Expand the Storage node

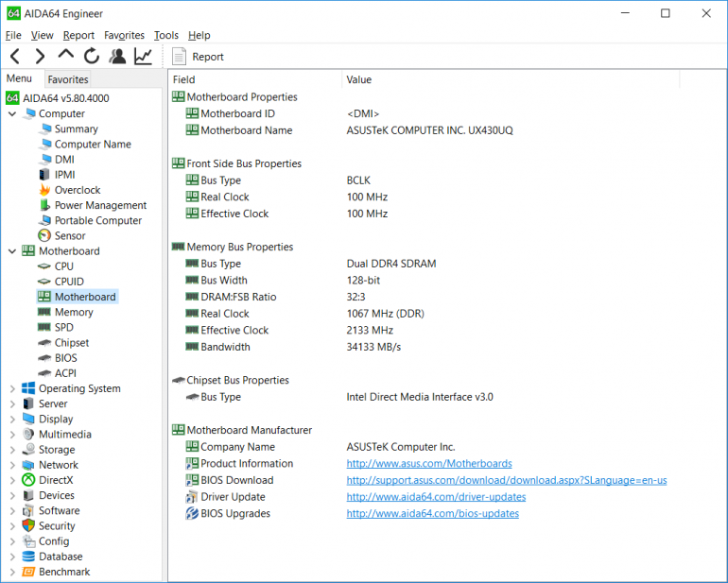click(12, 451)
